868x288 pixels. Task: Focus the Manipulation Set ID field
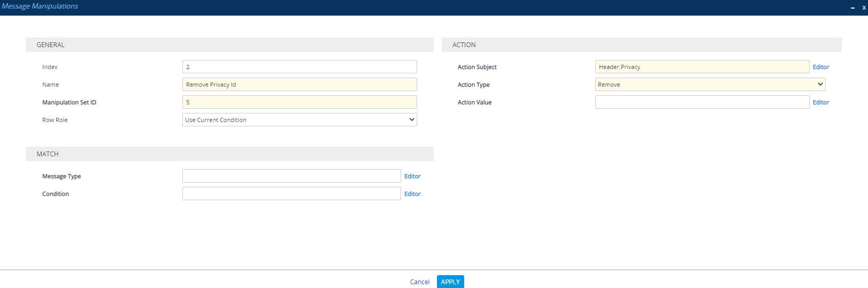299,102
